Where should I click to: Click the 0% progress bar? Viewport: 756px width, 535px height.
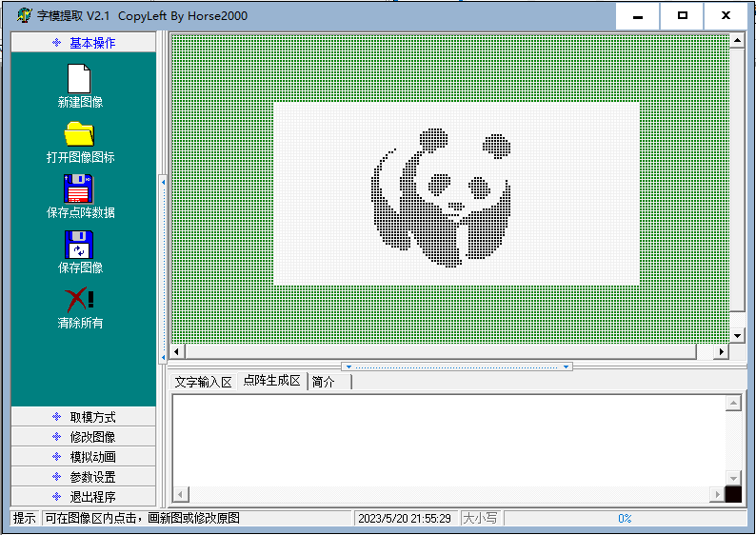(625, 518)
